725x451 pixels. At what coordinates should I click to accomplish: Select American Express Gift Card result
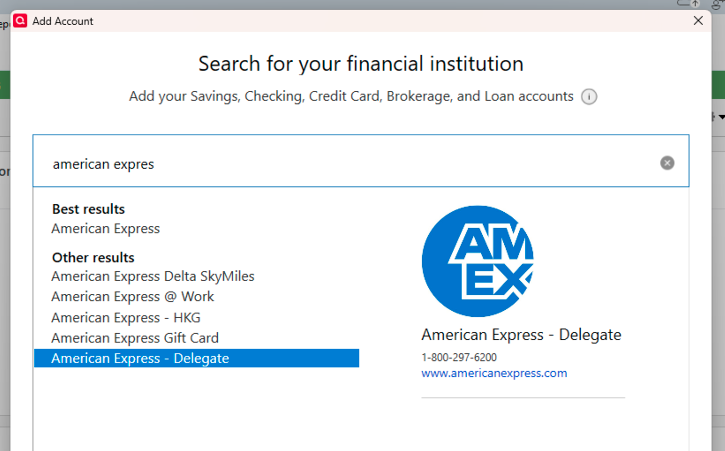(x=134, y=338)
